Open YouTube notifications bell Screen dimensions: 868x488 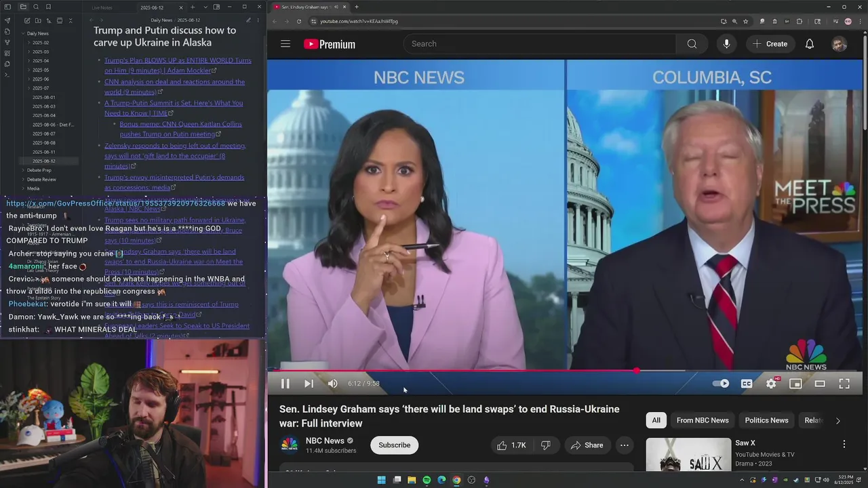(x=810, y=44)
